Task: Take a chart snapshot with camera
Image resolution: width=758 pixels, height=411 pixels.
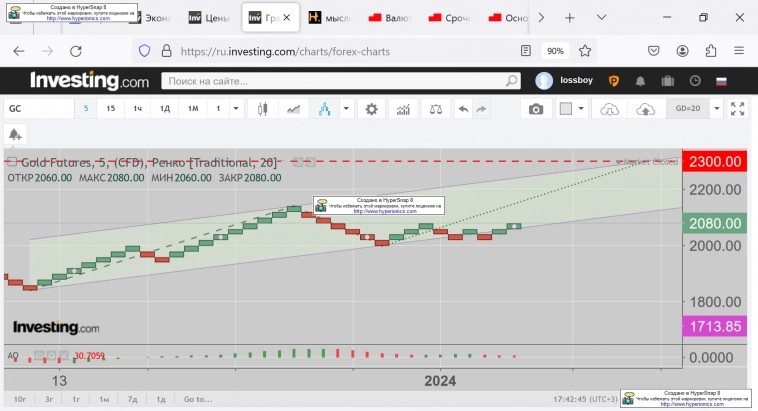Action: [x=536, y=109]
